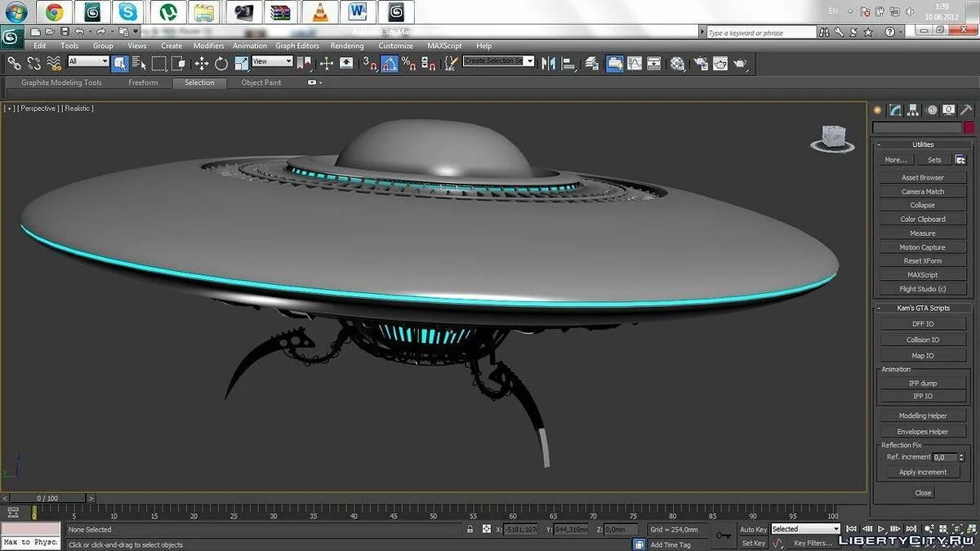The image size is (980, 551).
Task: Open the Utilities hammer panel tab
Action: pos(967,110)
